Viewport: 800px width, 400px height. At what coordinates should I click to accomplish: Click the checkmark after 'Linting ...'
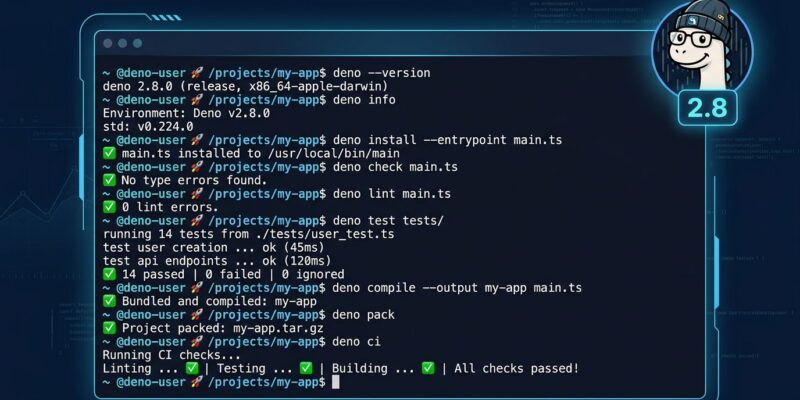192,368
